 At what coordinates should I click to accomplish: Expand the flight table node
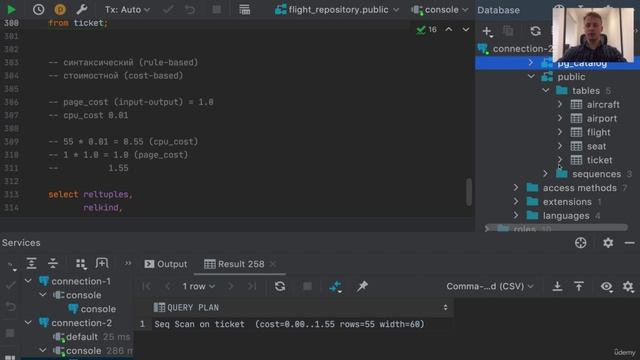tap(560, 132)
